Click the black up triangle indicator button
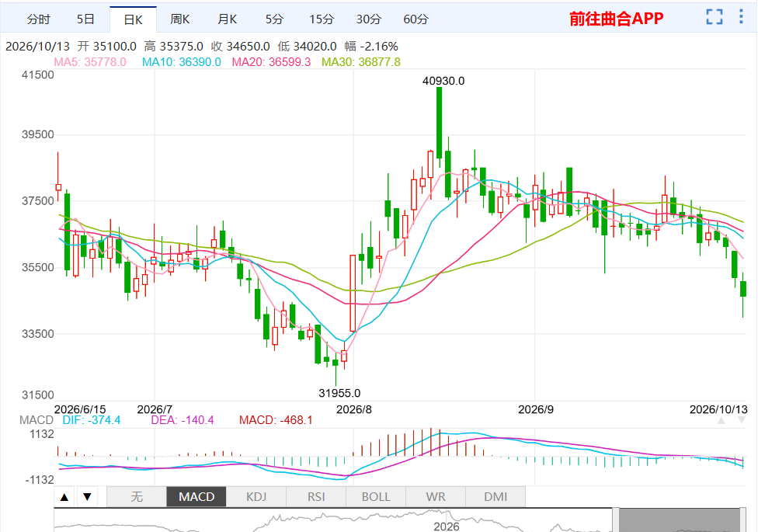 64,497
